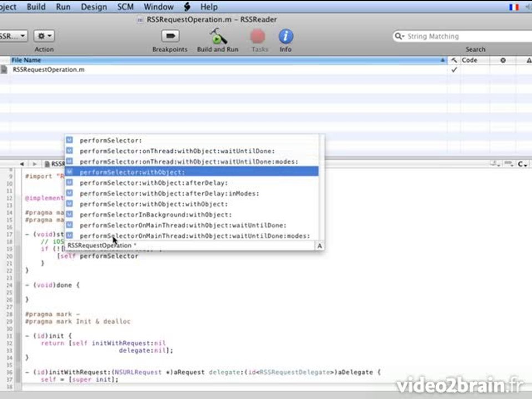The width and height of the screenshot is (532, 399).
Task: Select the RSSRequestOperation.m file row
Action: tap(266, 70)
